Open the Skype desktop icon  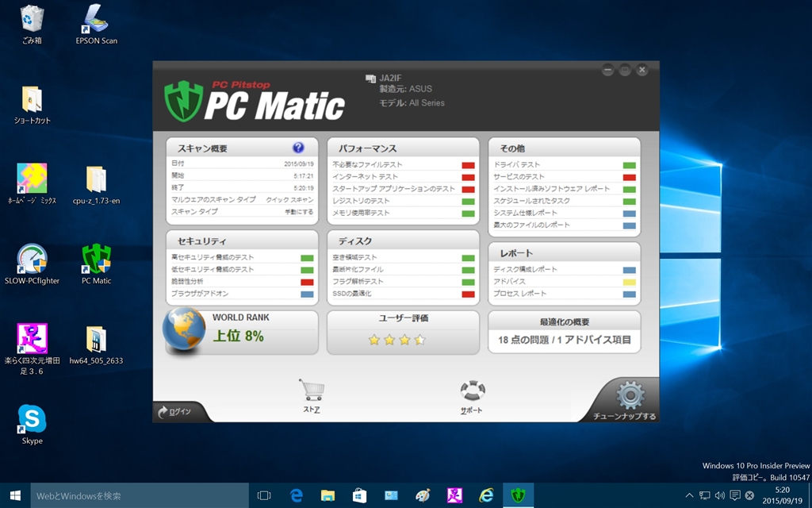32,425
